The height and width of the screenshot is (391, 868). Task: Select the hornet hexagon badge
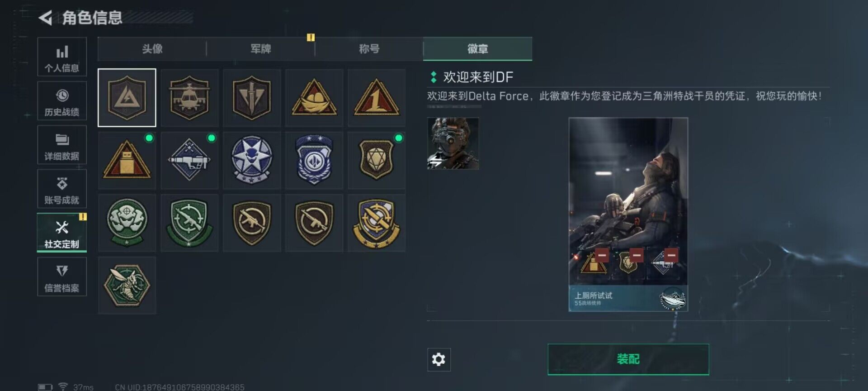(127, 285)
